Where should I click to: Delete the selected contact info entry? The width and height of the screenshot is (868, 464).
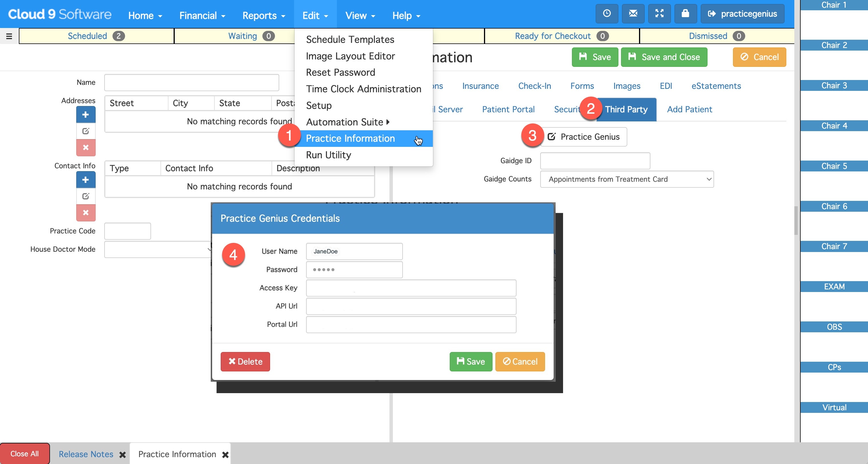86,213
